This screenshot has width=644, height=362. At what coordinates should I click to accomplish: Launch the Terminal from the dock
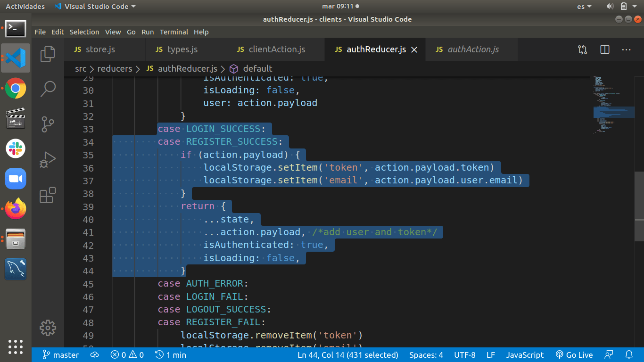click(16, 28)
